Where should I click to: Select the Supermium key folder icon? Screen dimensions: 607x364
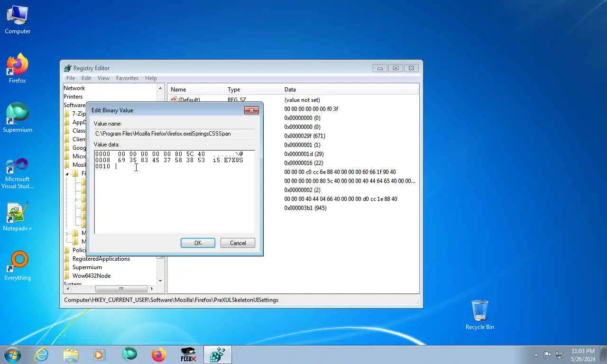click(67, 267)
